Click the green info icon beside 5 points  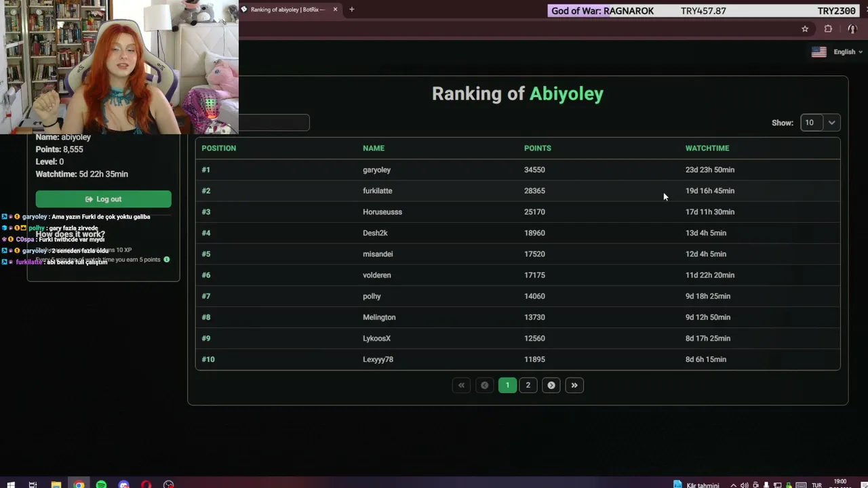tap(166, 260)
